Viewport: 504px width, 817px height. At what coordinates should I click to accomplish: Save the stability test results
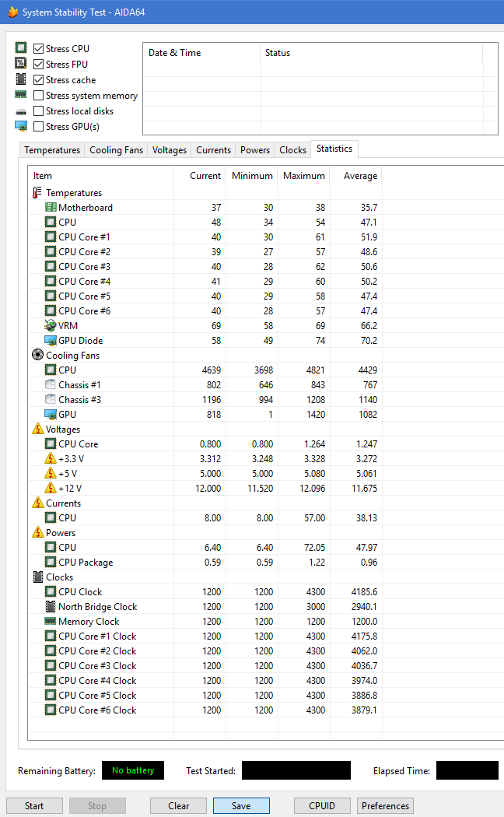click(x=241, y=805)
